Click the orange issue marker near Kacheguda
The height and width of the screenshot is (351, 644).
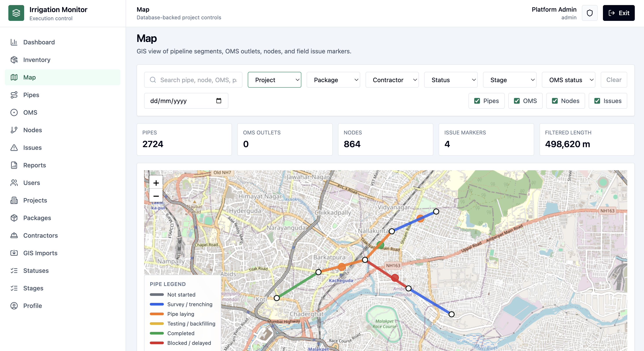(x=342, y=267)
